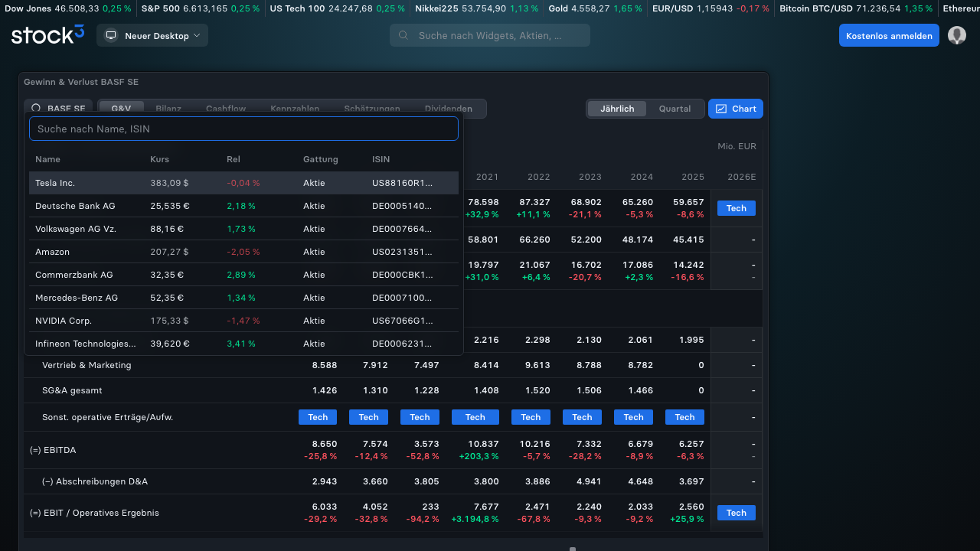The image size is (980, 551).
Task: Select Deutsche Bank AG from the results
Action: 243,206
